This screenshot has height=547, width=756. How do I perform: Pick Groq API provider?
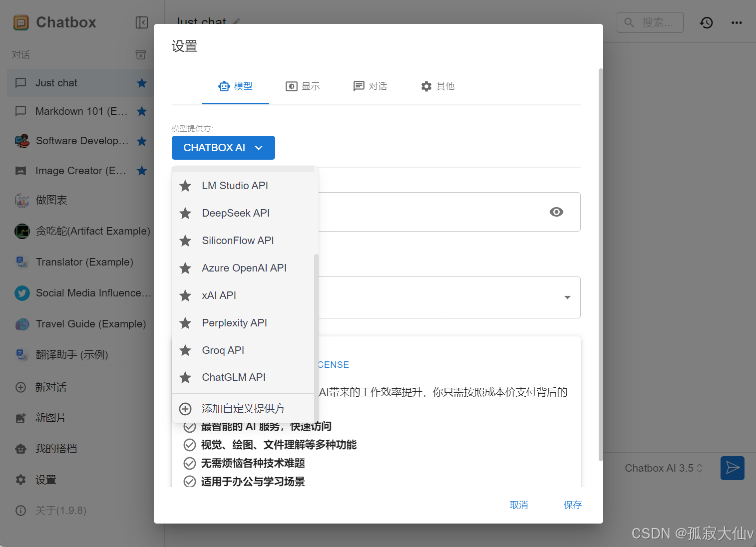coord(243,350)
